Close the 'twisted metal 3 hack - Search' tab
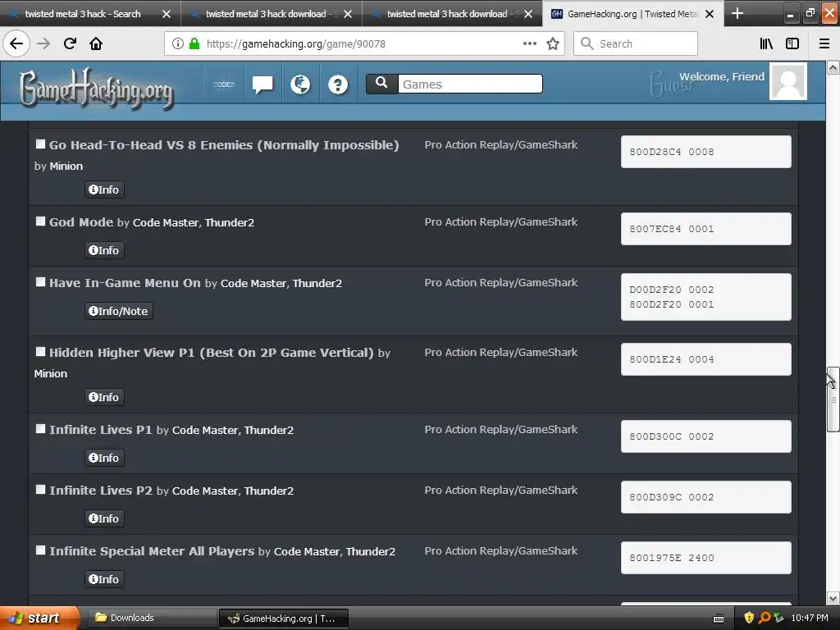The height and width of the screenshot is (630, 840). (166, 14)
